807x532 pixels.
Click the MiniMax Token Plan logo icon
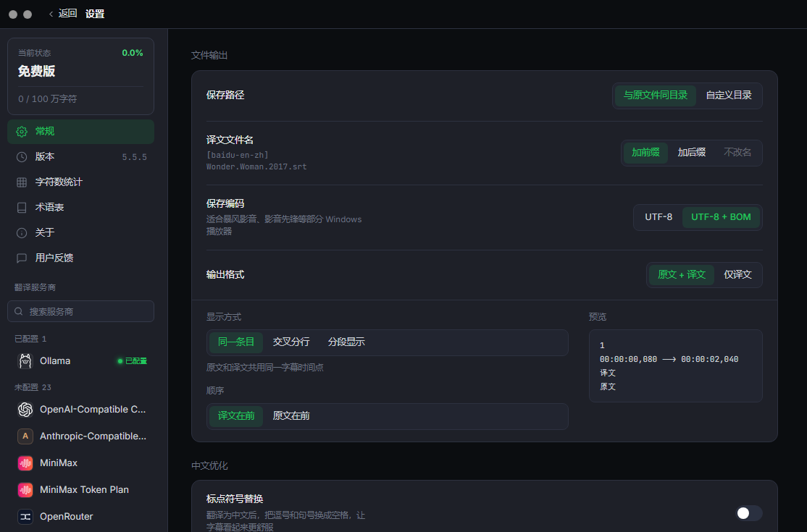(x=25, y=489)
